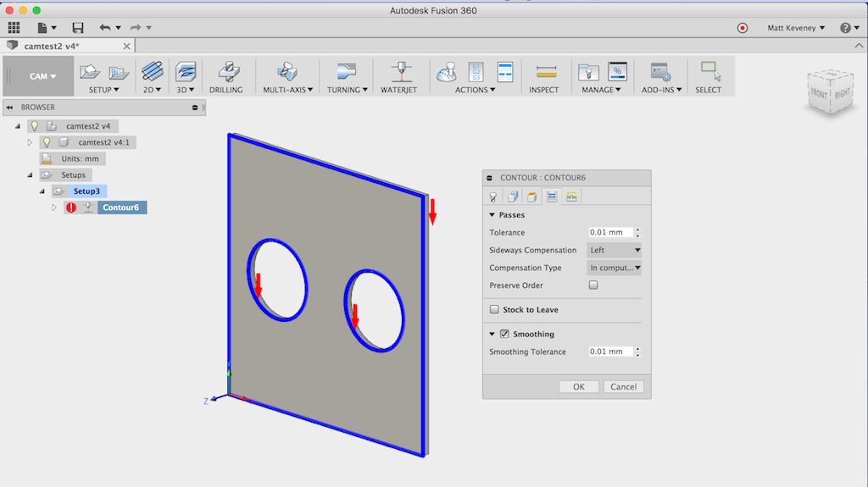Screen dimensions: 868x487
Task: Undo the last action
Action: (104, 28)
